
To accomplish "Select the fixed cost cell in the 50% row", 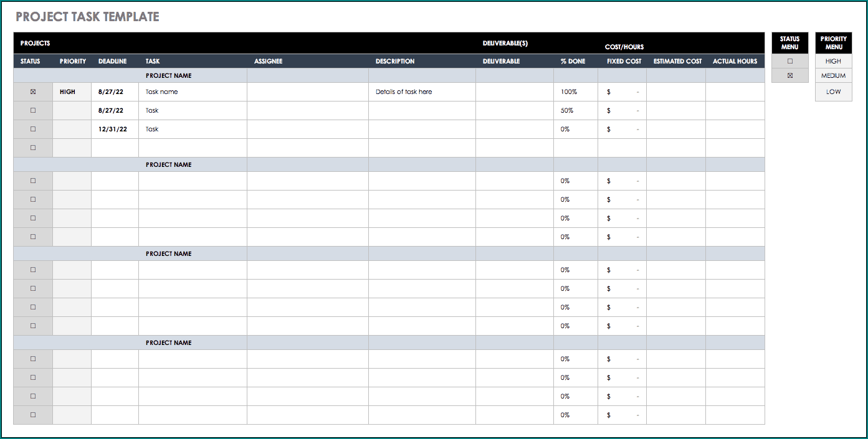I will coord(622,110).
